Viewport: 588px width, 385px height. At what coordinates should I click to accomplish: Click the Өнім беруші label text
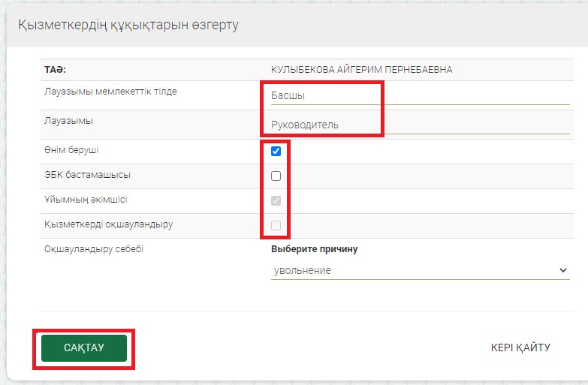click(71, 149)
